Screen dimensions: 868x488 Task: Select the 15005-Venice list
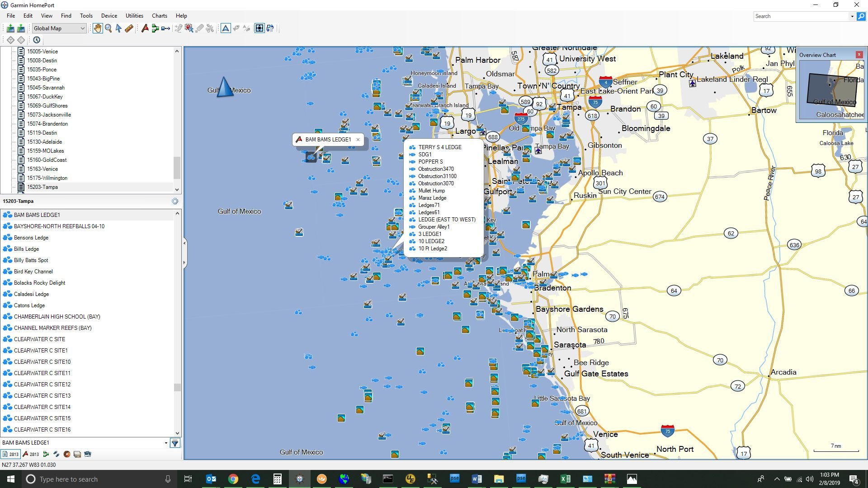[x=42, y=52]
